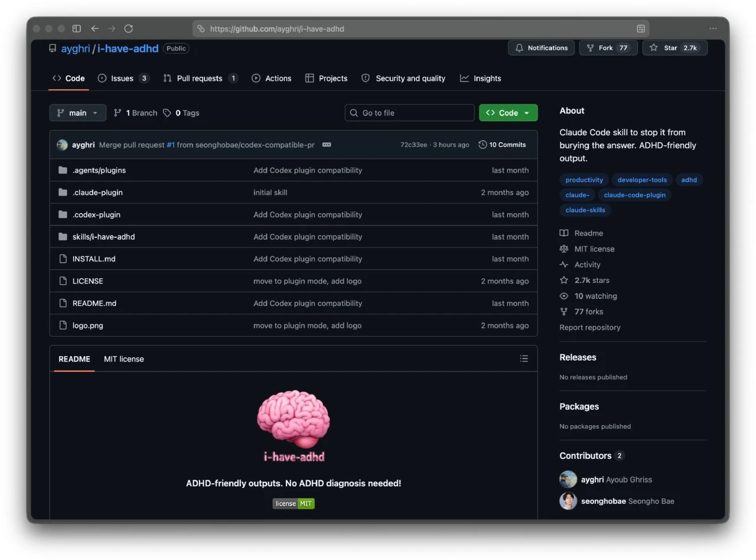Click the license MIT badge

[294, 503]
